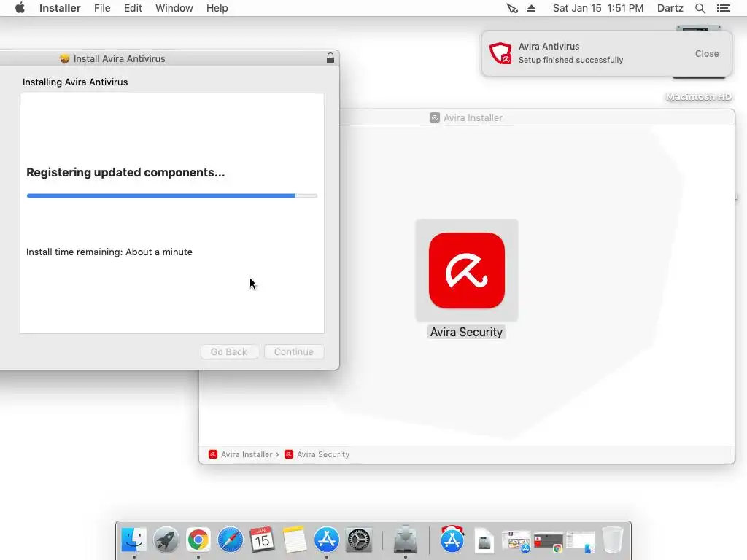
Task: Click the cursor status icon in menu bar
Action: click(512, 8)
